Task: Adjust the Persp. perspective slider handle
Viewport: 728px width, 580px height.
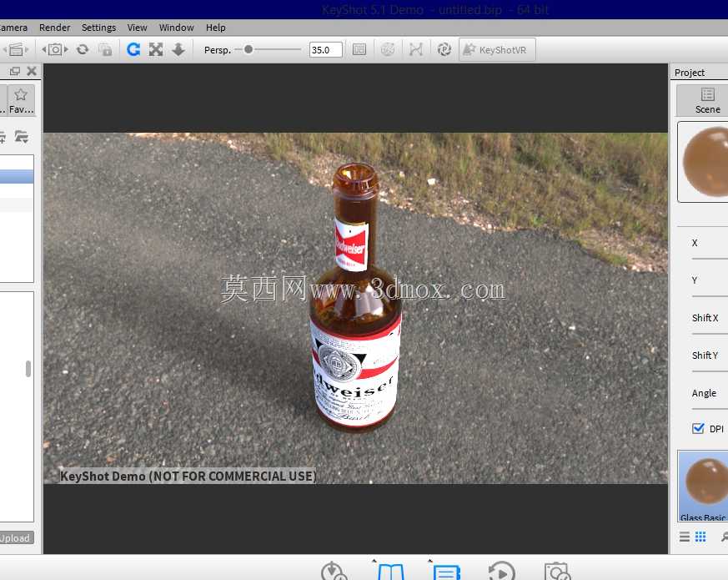Action: 249,49
